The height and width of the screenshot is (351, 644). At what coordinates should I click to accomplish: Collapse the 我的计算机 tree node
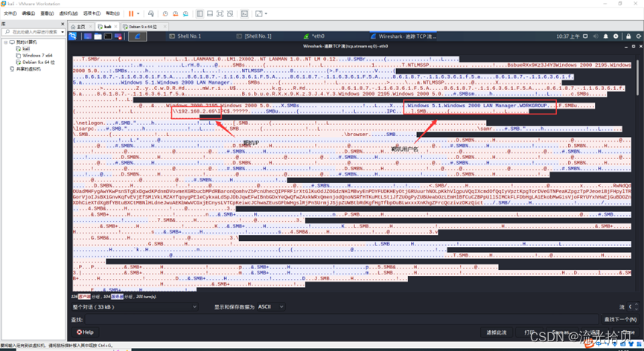click(x=6, y=42)
